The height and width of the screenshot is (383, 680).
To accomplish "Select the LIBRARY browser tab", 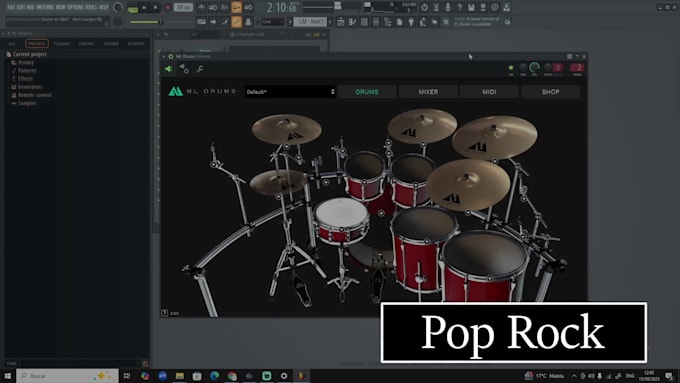I will pyautogui.click(x=86, y=44).
